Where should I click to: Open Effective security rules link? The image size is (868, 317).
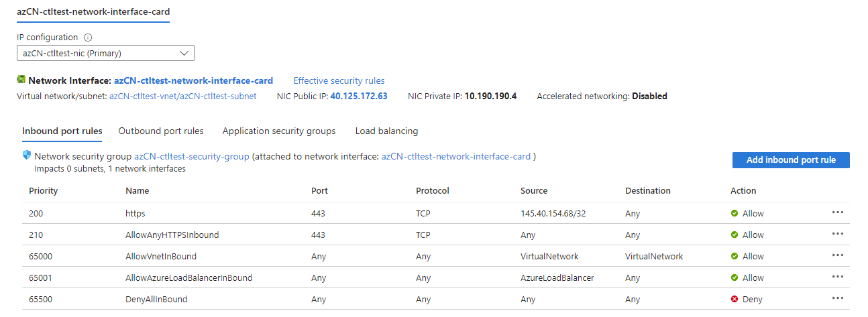click(339, 80)
